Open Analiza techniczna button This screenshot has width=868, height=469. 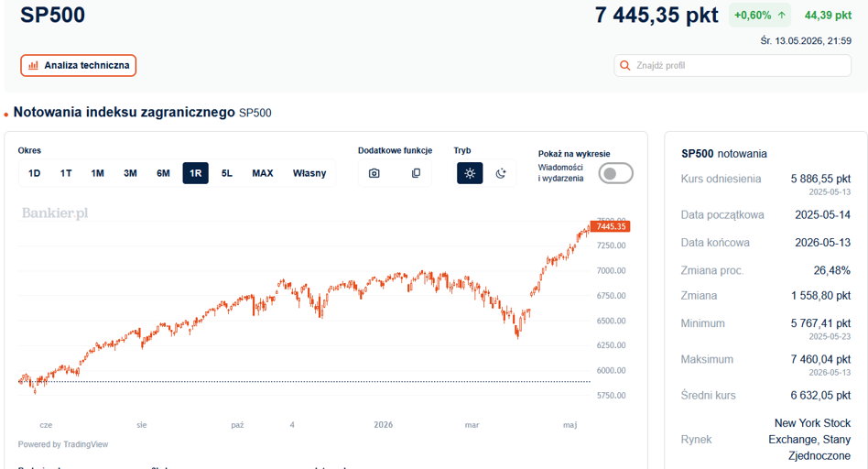tap(79, 65)
